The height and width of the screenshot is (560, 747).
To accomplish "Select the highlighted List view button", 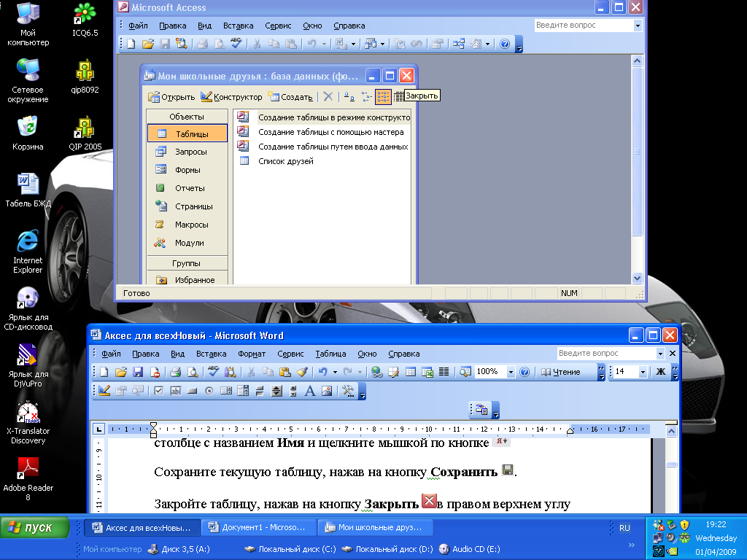I will coord(383,97).
